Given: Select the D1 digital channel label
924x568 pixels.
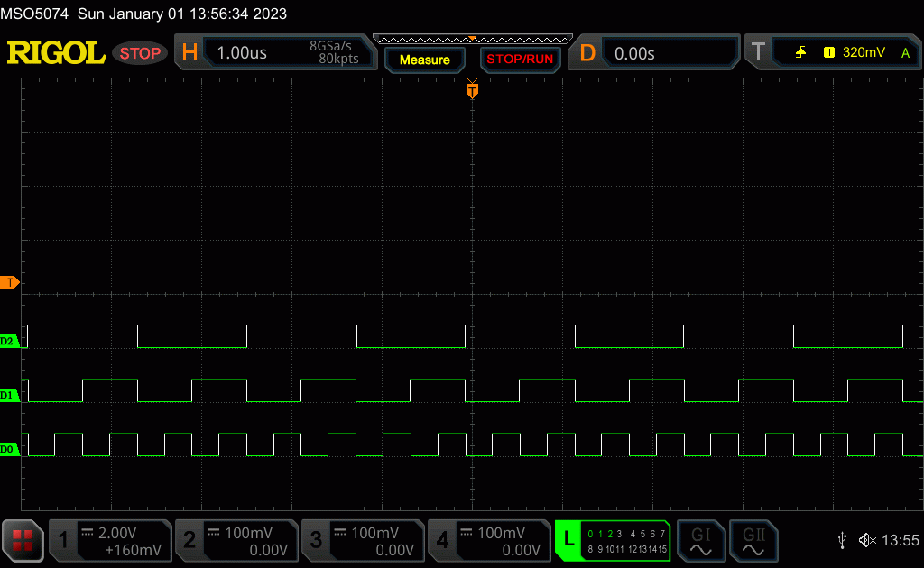Looking at the screenshot, I should coord(9,395).
